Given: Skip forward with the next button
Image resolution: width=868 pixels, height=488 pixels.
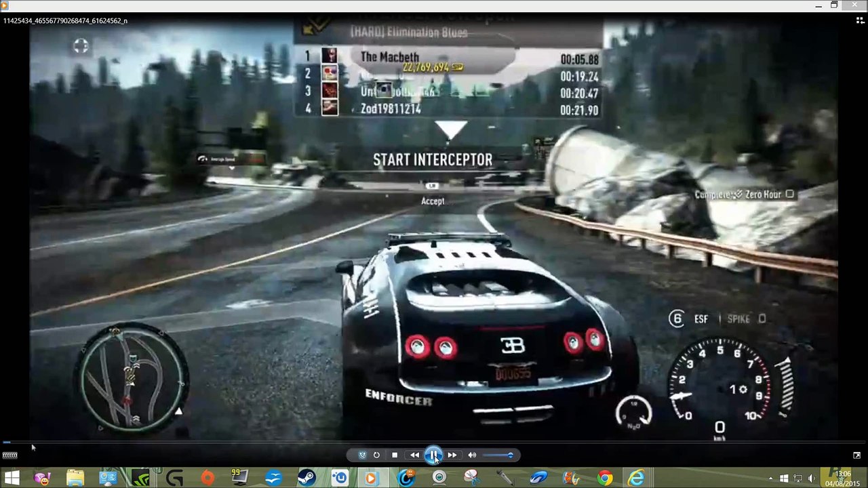Looking at the screenshot, I should [x=452, y=455].
